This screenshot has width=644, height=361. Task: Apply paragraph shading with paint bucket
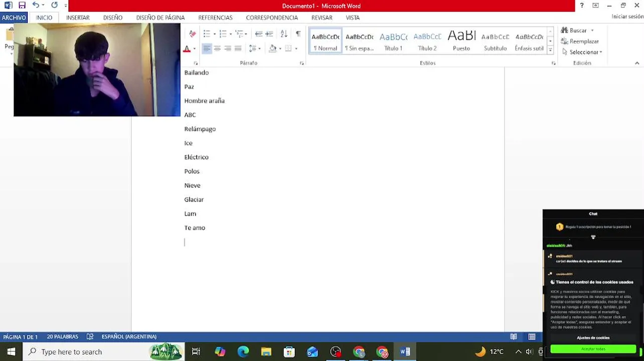click(272, 48)
